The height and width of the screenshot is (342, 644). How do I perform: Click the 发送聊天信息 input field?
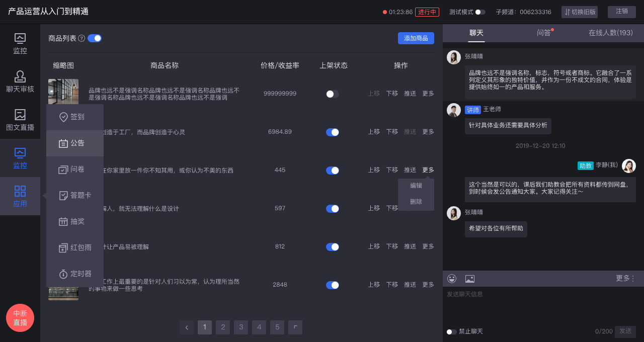coord(543,306)
